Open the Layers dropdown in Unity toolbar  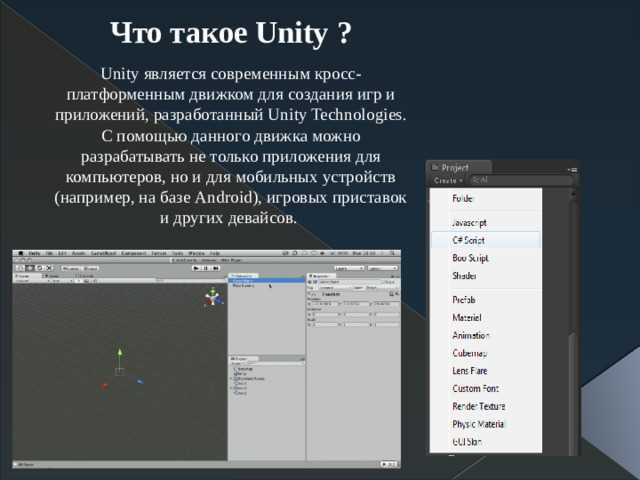tap(349, 268)
